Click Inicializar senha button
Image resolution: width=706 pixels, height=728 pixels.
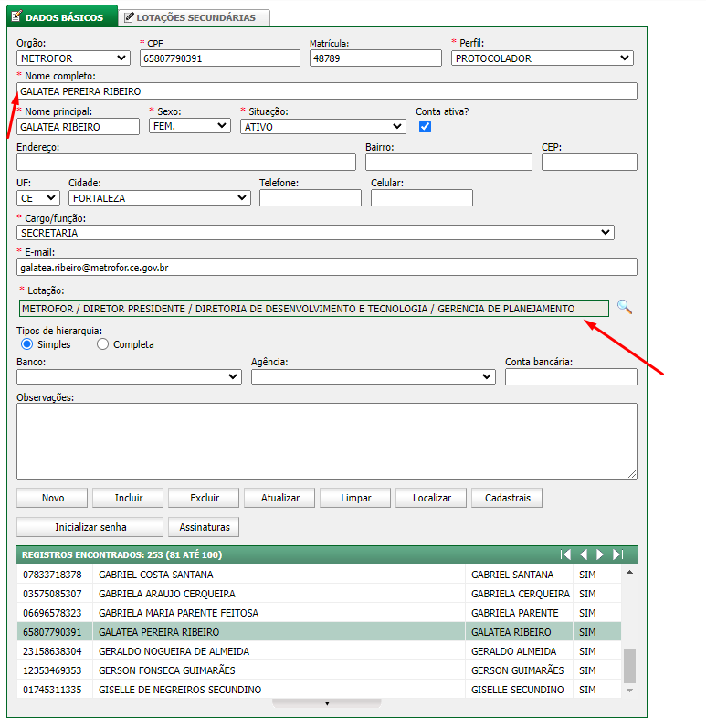(x=90, y=527)
